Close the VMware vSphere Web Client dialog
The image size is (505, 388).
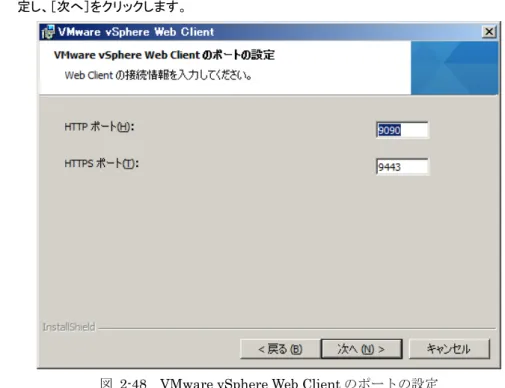489,32
